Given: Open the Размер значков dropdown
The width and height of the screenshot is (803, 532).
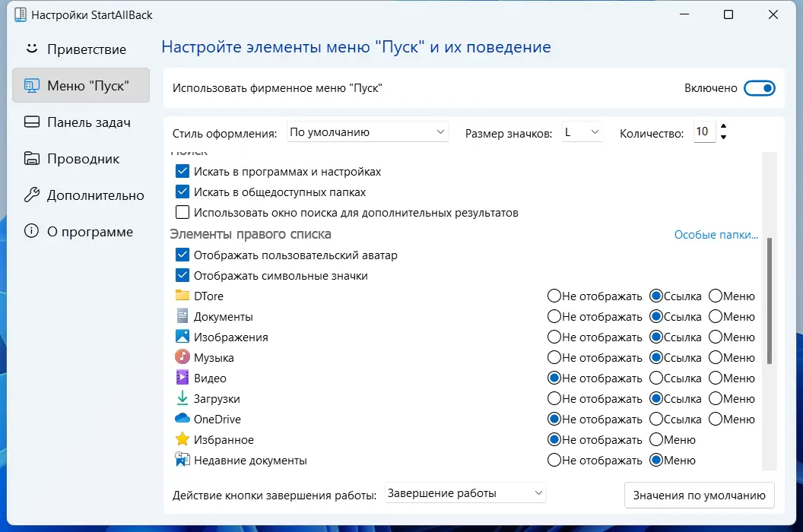Looking at the screenshot, I should click(x=582, y=131).
